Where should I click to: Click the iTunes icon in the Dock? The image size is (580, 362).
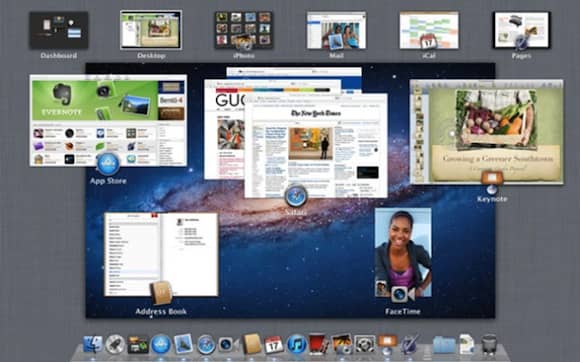tap(296, 345)
